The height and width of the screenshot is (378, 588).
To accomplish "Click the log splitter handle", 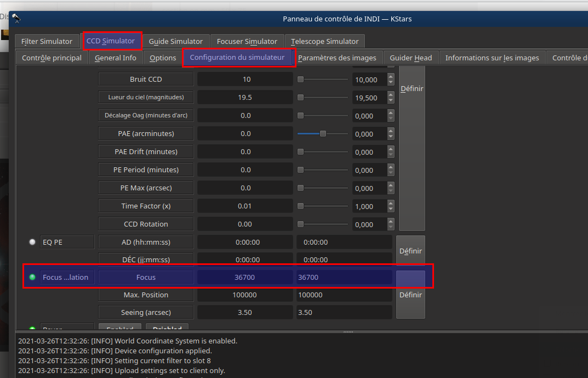I will pyautogui.click(x=348, y=332).
